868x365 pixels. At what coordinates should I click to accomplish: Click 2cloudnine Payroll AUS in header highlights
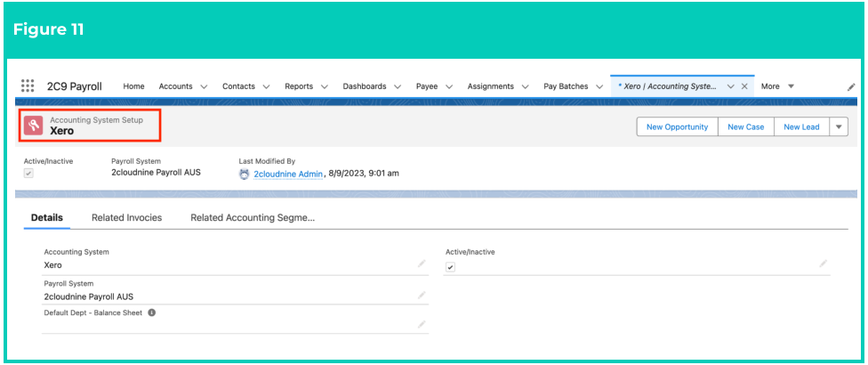[157, 172]
